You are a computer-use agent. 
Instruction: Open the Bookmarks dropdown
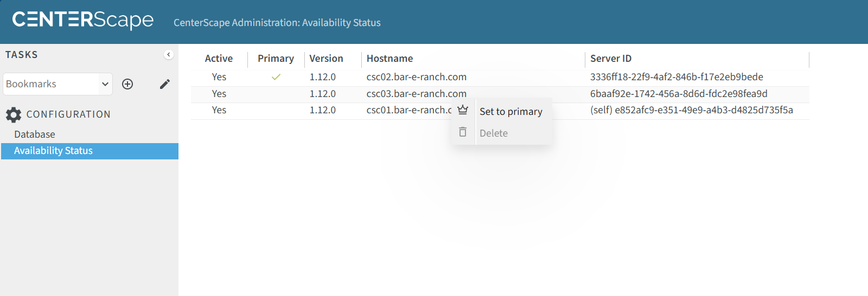click(58, 84)
